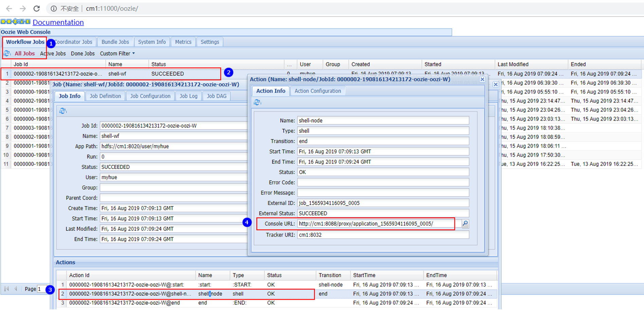The height and width of the screenshot is (310, 644).
Task: Go back using the browser back arrow
Action: tap(9, 8)
